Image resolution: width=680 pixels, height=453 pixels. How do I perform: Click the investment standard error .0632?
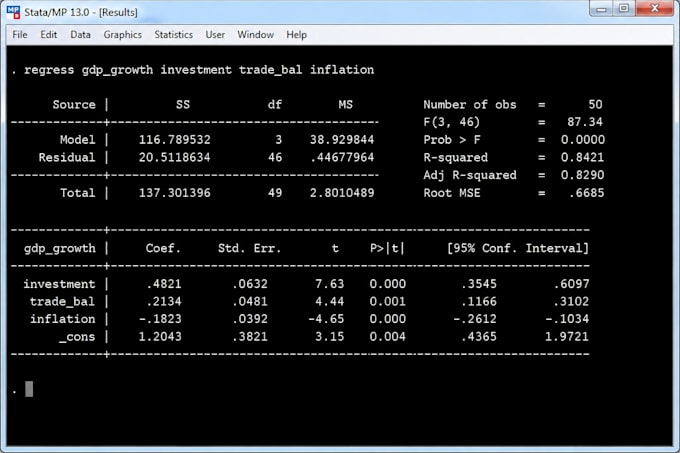click(x=250, y=284)
